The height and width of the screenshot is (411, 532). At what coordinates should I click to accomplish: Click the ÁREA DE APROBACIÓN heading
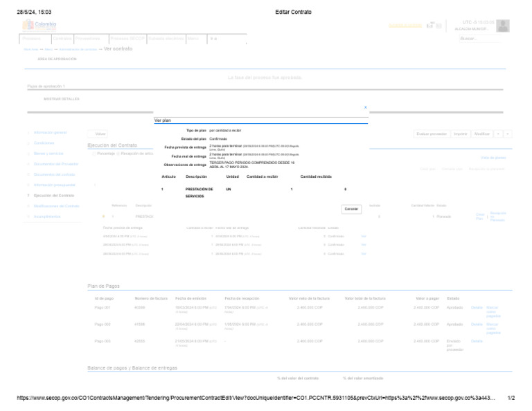pos(57,59)
